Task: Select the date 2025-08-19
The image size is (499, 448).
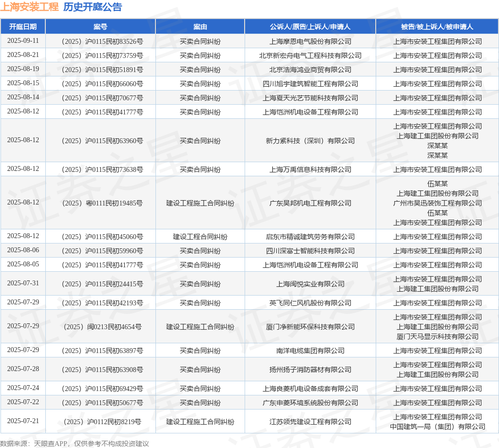Action: coord(23,69)
